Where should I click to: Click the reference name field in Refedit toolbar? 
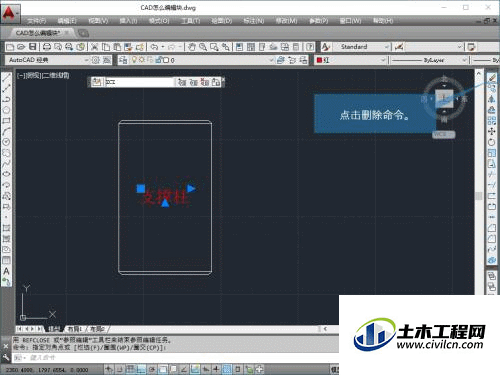(139, 82)
